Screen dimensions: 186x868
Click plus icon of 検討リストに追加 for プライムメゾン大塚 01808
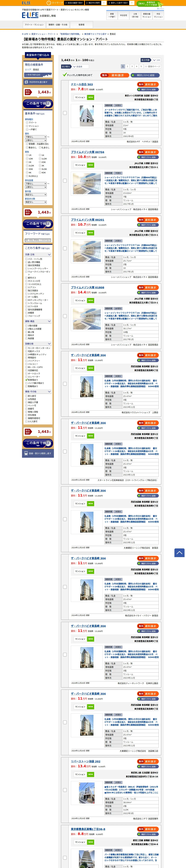coord(139,293)
